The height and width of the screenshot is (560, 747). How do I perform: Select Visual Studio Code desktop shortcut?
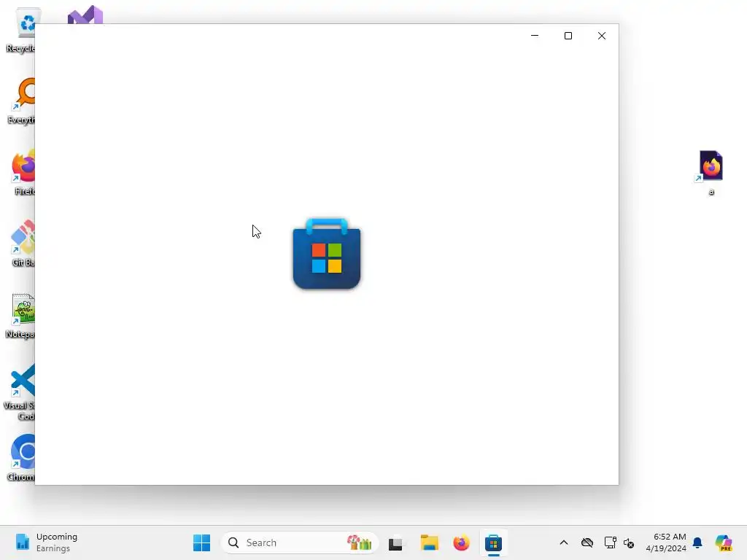point(20,392)
